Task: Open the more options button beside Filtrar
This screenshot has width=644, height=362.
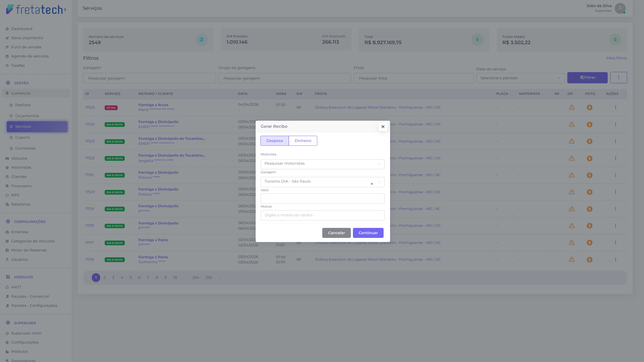Action: (618, 78)
